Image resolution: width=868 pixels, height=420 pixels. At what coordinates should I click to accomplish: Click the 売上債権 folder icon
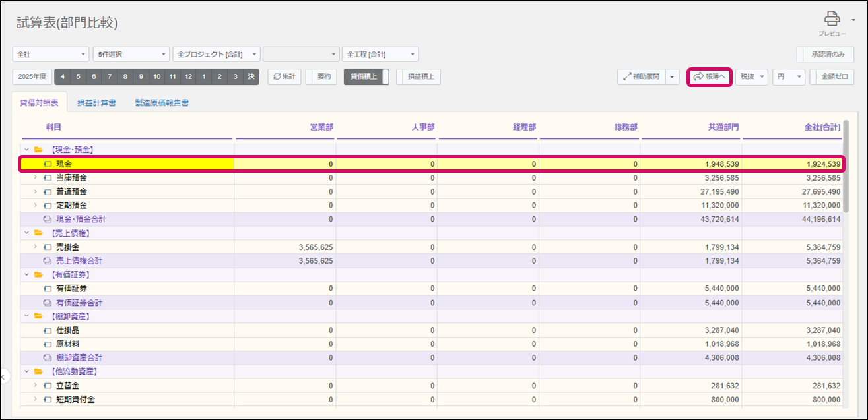pyautogui.click(x=38, y=233)
